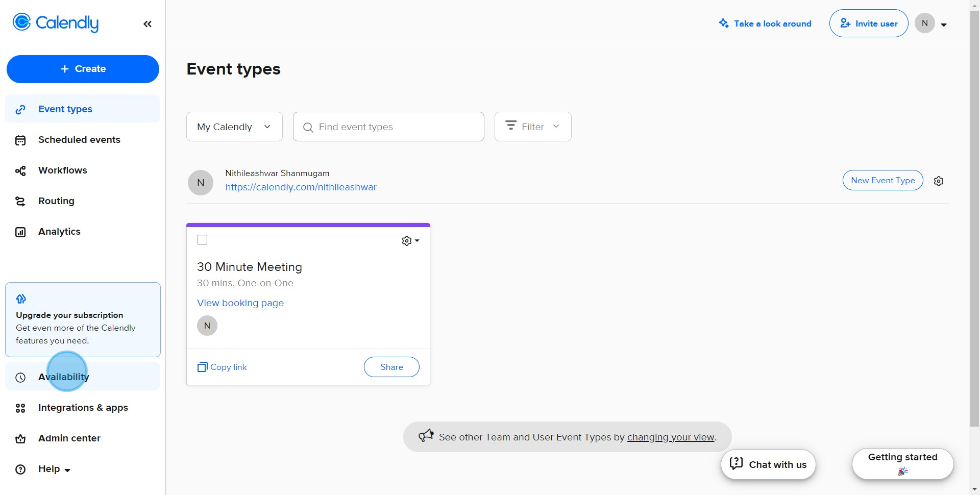Image resolution: width=980 pixels, height=495 pixels.
Task: Copy link for 30 Minute Meeting
Action: pyautogui.click(x=222, y=367)
